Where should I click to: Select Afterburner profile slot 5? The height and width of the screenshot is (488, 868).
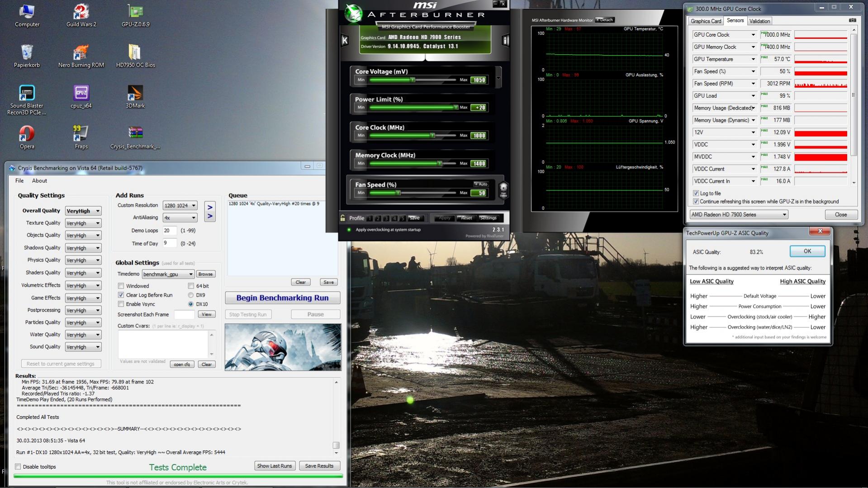[402, 218]
